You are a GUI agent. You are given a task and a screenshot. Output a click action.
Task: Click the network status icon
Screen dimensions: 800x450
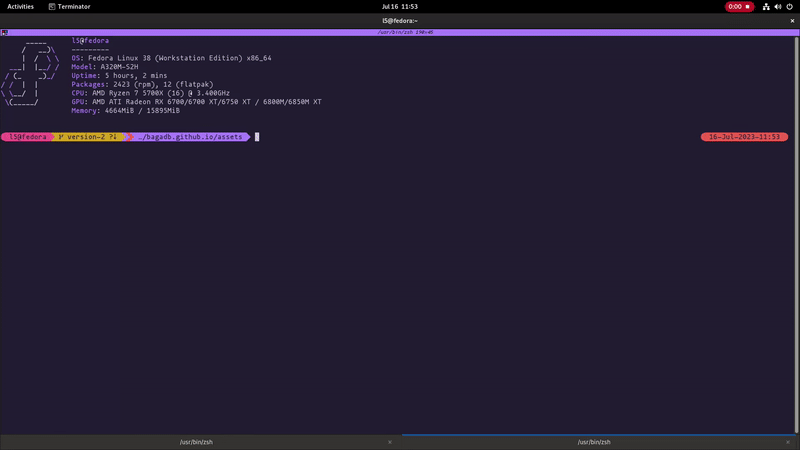(766, 7)
